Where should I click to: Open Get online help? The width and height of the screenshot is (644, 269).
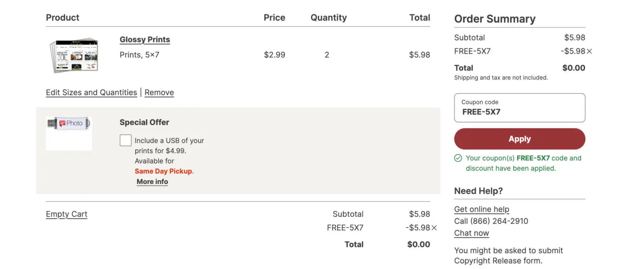tap(482, 209)
